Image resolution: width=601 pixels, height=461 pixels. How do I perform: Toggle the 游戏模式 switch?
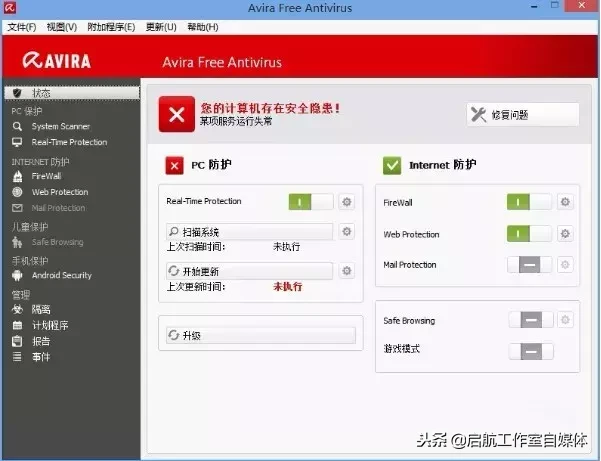pos(531,351)
